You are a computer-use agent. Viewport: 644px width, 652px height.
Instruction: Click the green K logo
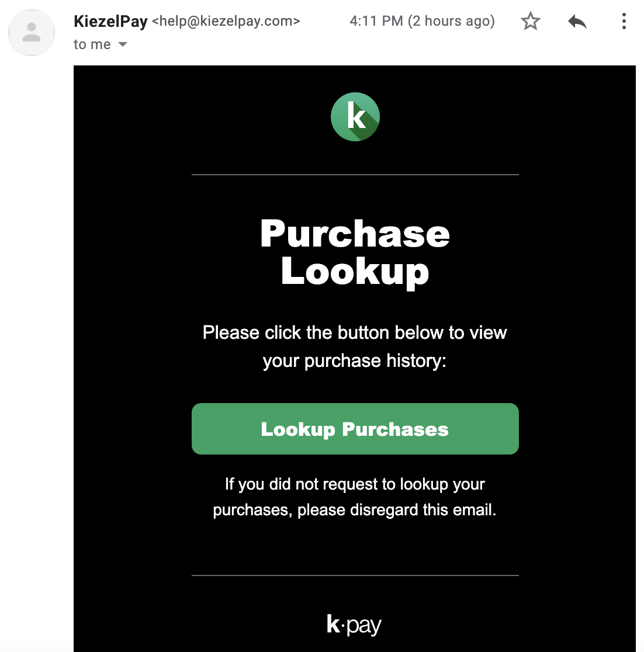pyautogui.click(x=355, y=117)
